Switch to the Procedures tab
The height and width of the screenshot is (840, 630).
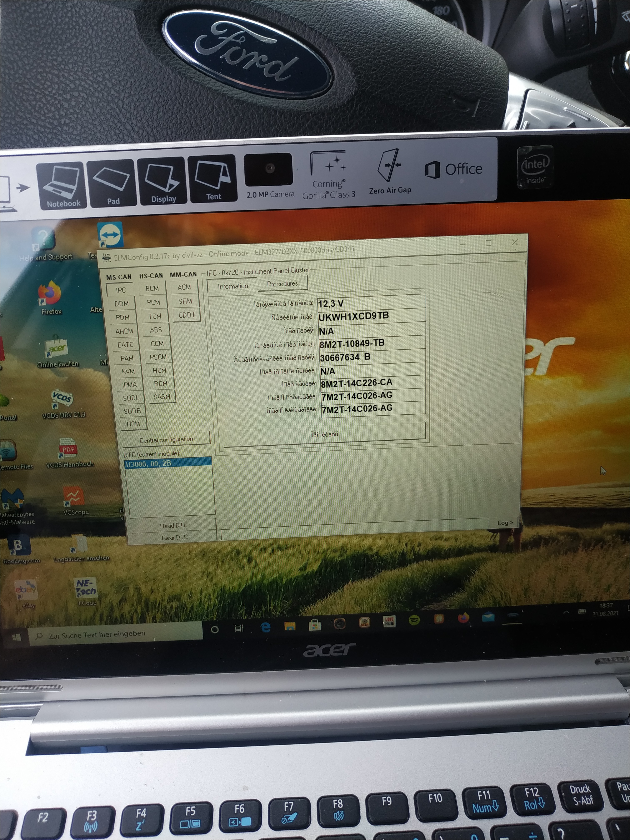[x=282, y=284]
